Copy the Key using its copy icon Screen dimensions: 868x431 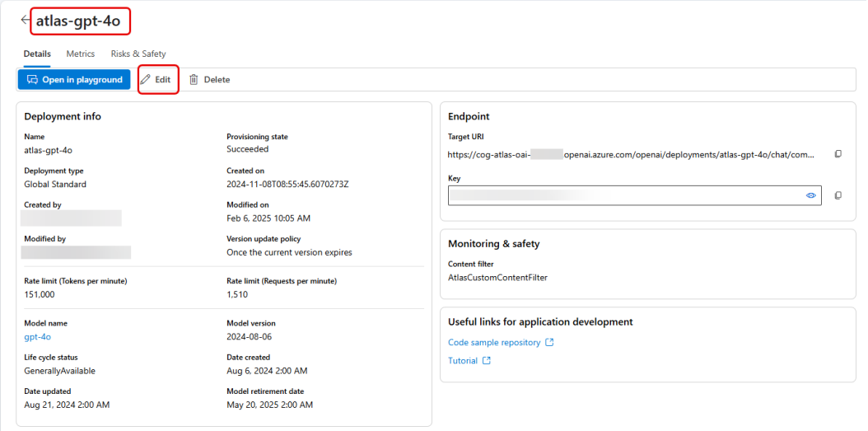pos(838,195)
